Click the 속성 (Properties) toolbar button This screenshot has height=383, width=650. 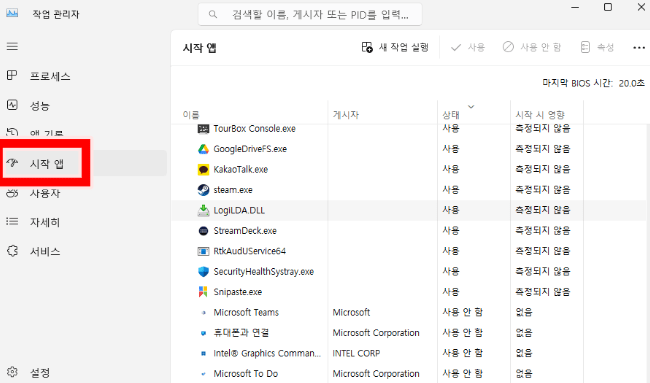click(597, 47)
